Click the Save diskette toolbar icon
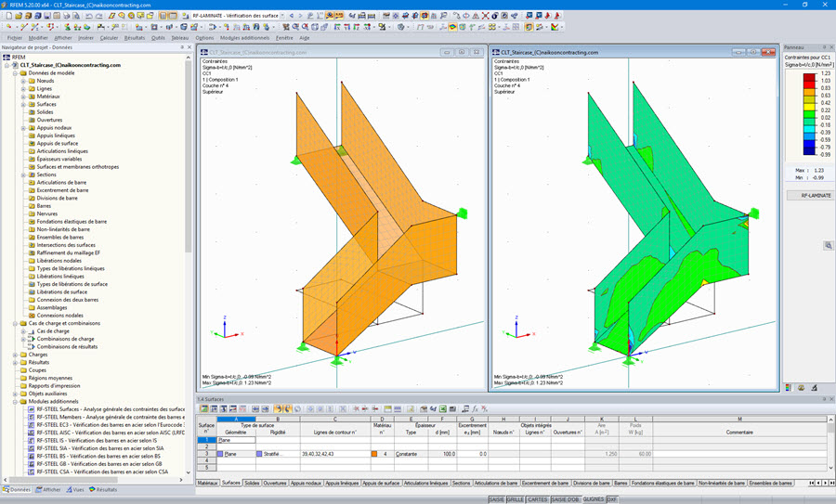This screenshot has height=504, width=836. coord(47,16)
